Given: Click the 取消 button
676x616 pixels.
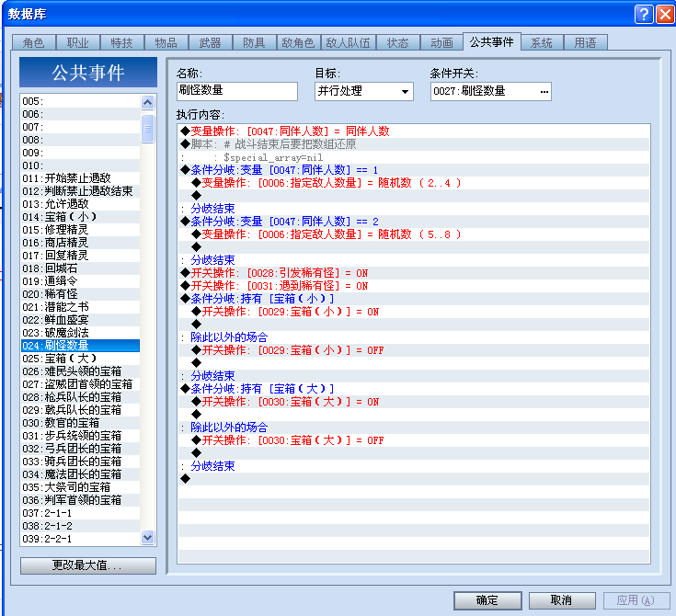Looking at the screenshot, I should pyautogui.click(x=562, y=600).
